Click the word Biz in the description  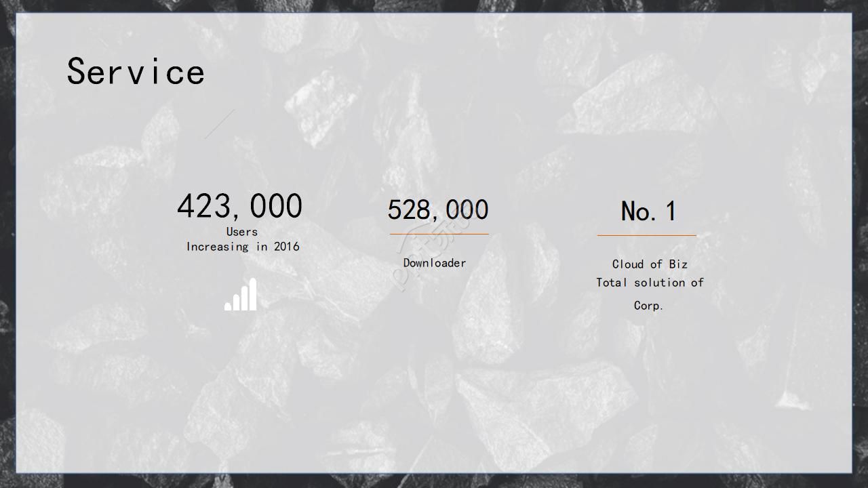coord(678,264)
